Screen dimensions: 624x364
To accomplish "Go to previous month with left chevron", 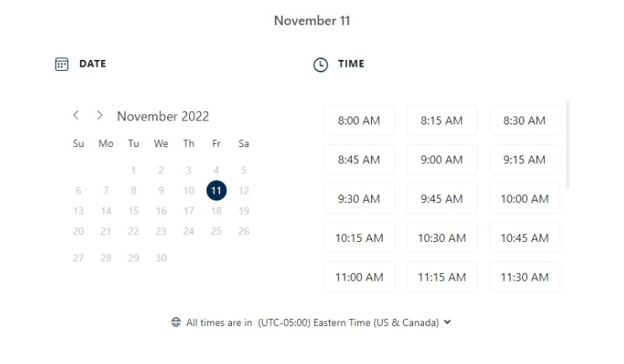I will coord(76,115).
